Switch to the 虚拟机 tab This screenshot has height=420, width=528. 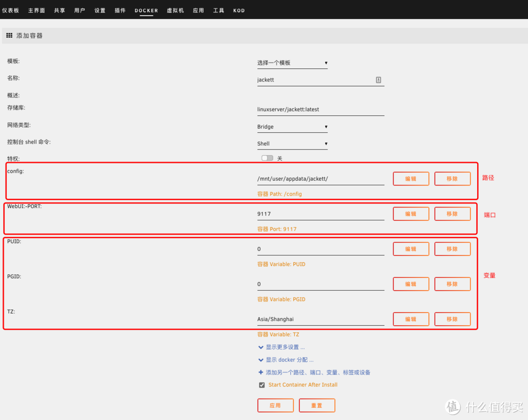point(175,10)
